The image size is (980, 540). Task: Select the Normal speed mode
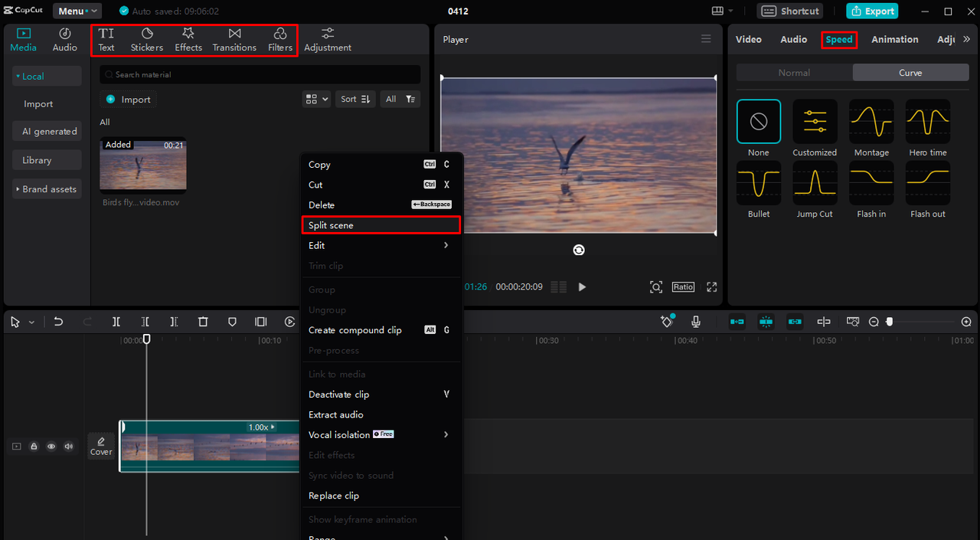[x=794, y=73]
